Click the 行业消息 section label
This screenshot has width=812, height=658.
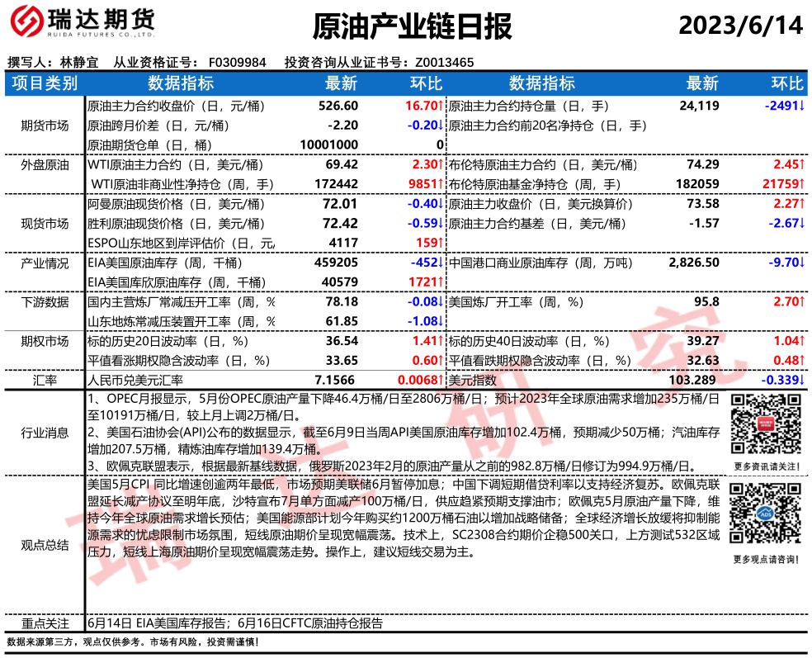click(x=45, y=432)
